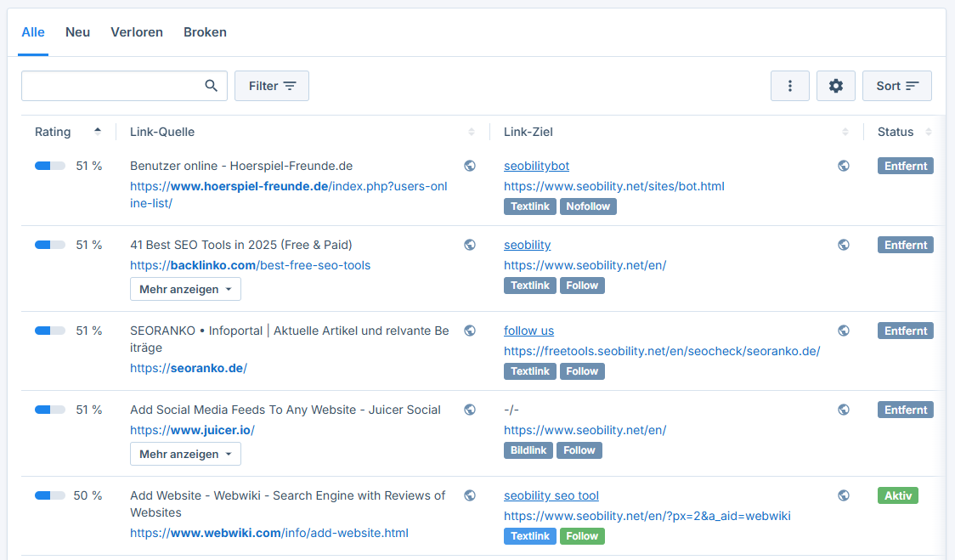Click the globe icon beside seobilitybot target
Image resolution: width=955 pixels, height=560 pixels.
coord(844,166)
